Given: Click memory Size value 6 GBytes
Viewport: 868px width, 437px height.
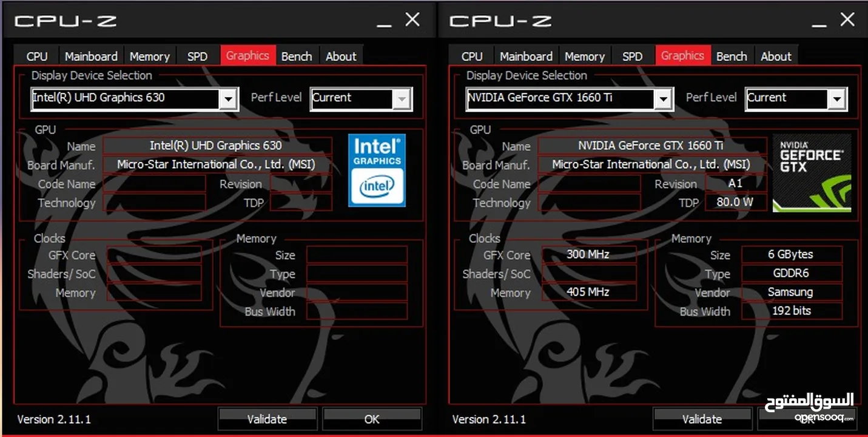Looking at the screenshot, I should pos(792,254).
